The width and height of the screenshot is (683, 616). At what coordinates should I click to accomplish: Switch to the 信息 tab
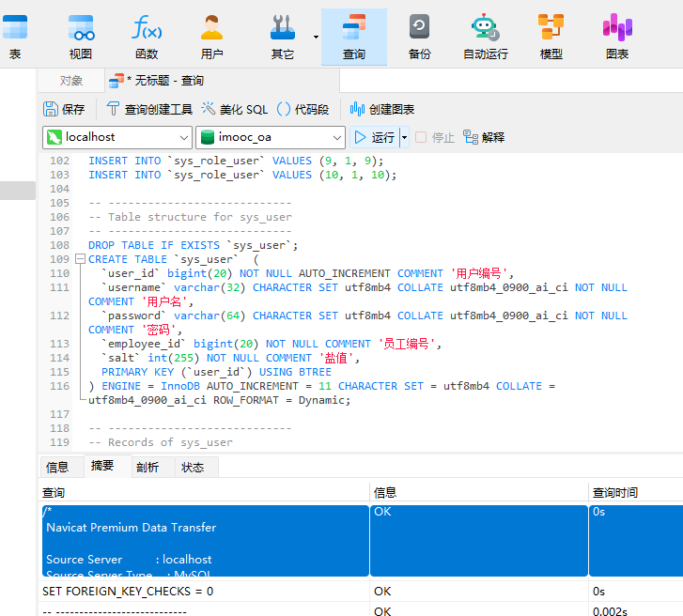point(57,467)
